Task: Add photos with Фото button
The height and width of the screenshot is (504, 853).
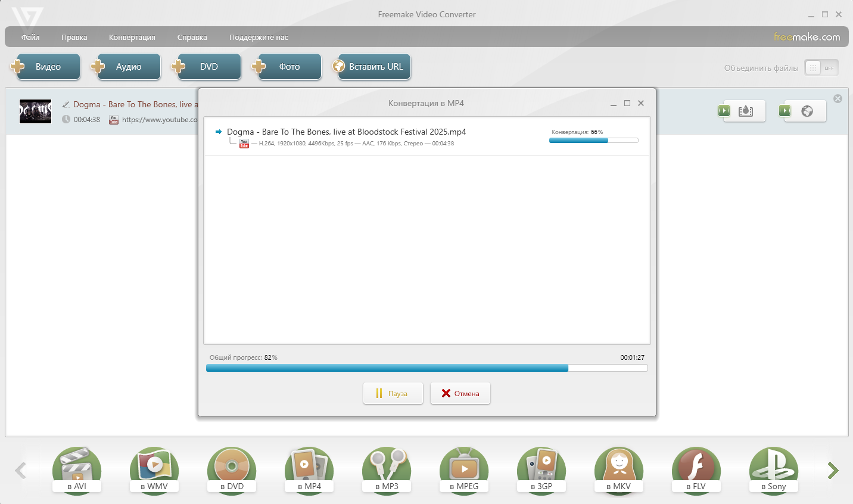Action: click(x=288, y=67)
